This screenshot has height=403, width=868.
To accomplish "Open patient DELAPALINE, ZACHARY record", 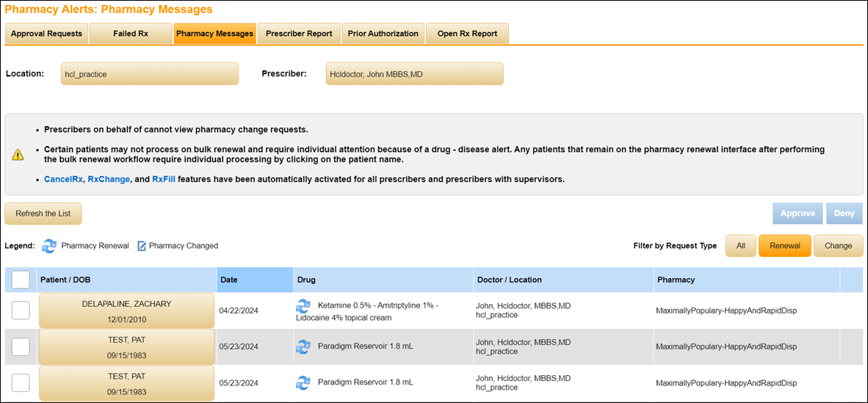I will pyautogui.click(x=126, y=311).
